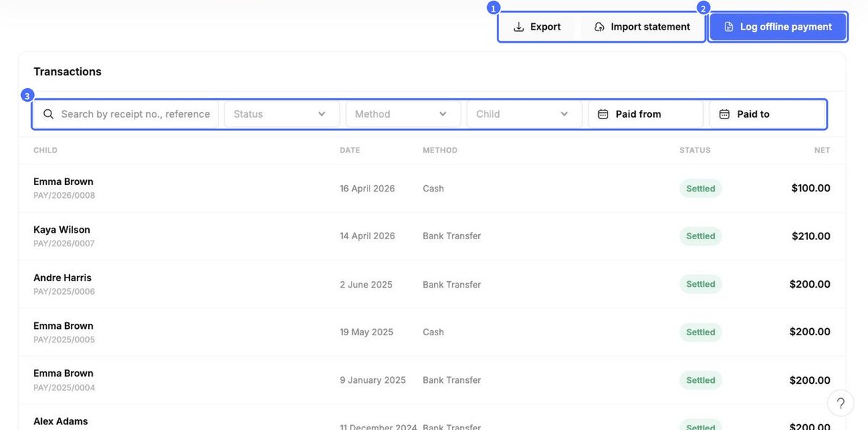Click the Export button
The image size is (868, 430).
pos(537,27)
